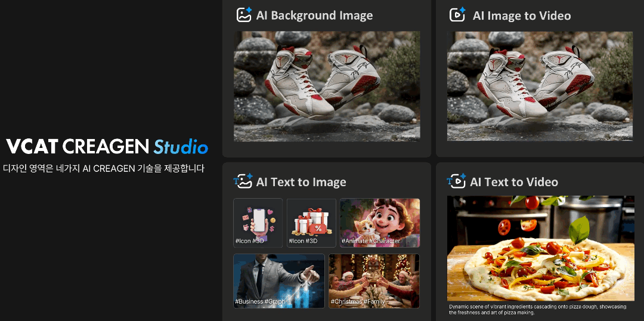Screen dimensions: 644x321
Task: Pick the #Business #Graph thumbnail
Action: click(x=279, y=281)
